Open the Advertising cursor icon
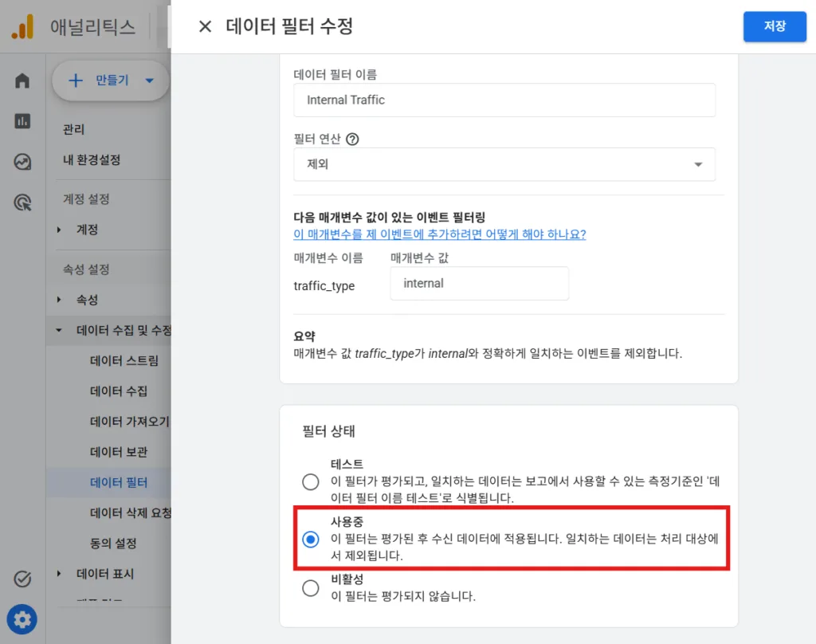816x644 pixels. [22, 202]
